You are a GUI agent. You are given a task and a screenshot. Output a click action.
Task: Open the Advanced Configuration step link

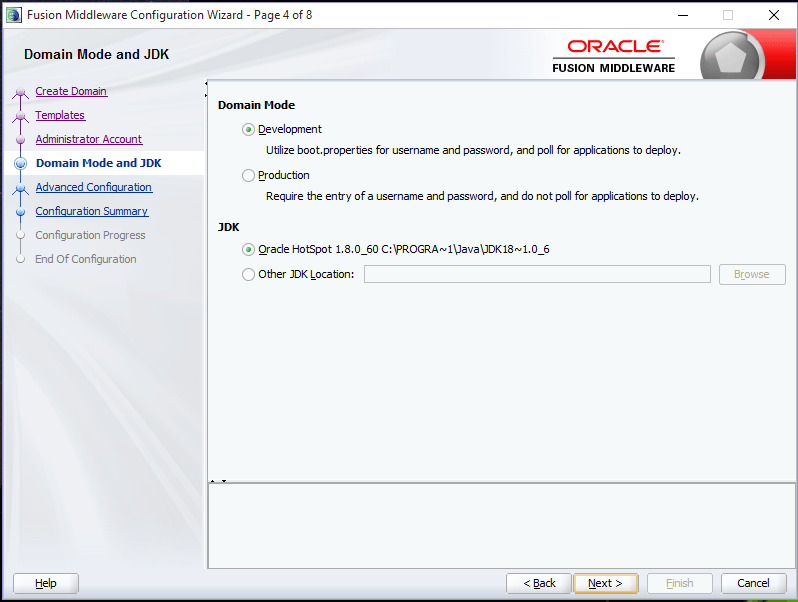94,187
